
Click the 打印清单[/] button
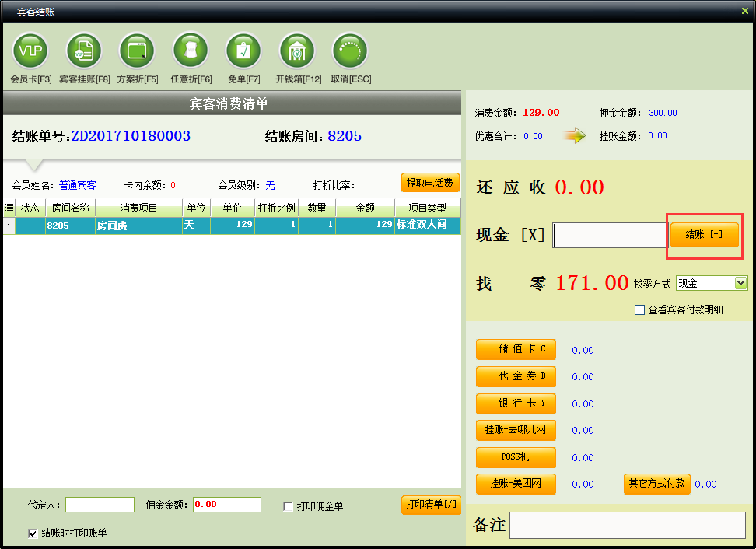431,505
